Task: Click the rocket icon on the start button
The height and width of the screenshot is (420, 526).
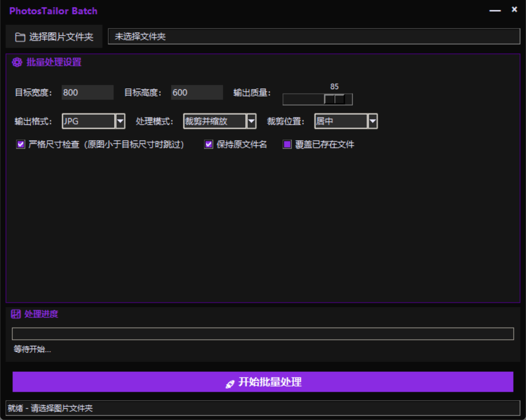Action: pos(230,382)
